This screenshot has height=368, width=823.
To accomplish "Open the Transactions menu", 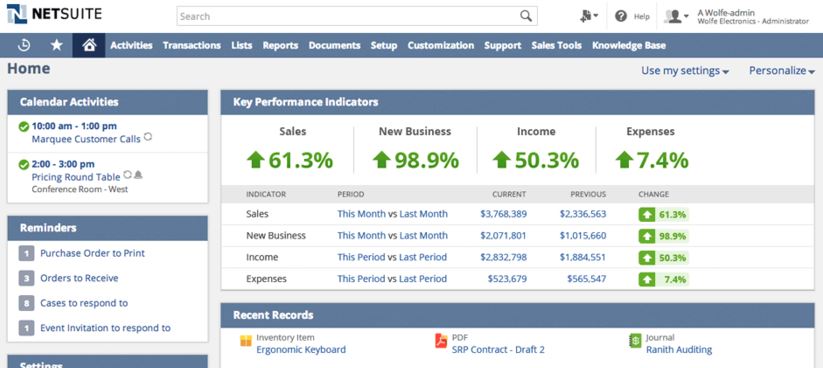I will tap(192, 46).
